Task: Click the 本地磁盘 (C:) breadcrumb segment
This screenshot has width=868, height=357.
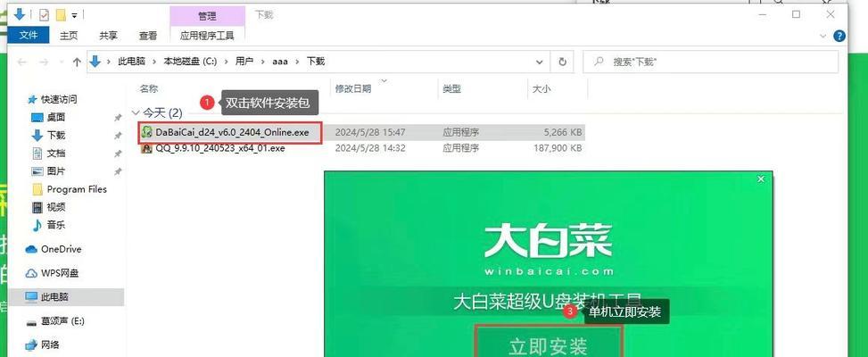Action: point(190,62)
